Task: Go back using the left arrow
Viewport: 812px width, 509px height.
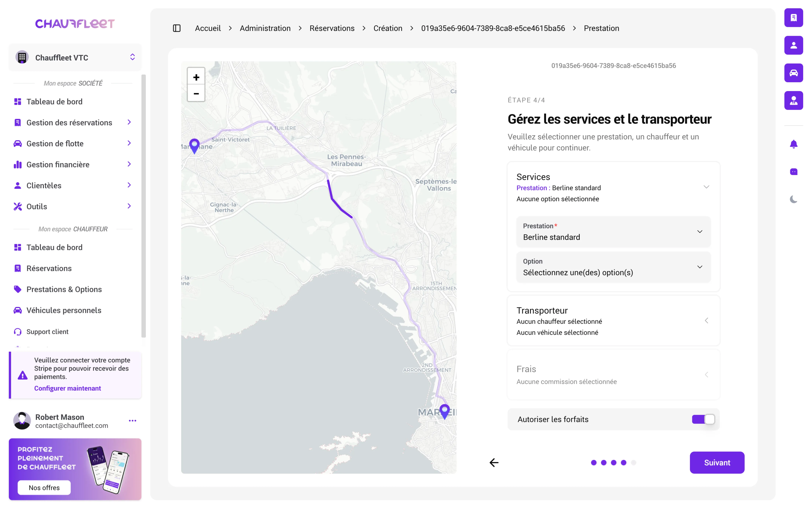Action: (x=494, y=463)
